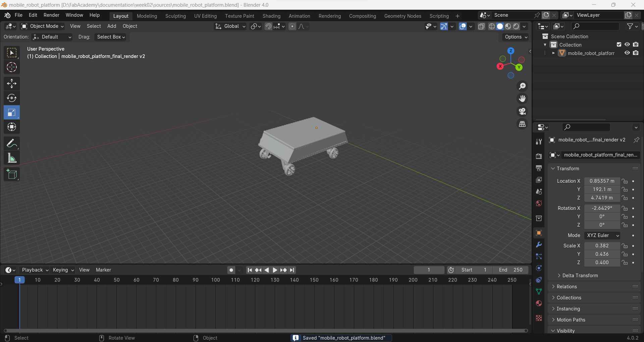Select the Transform tool

[12, 127]
